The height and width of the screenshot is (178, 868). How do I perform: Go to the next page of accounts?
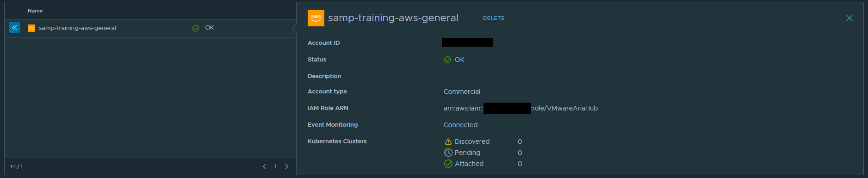pyautogui.click(x=287, y=166)
